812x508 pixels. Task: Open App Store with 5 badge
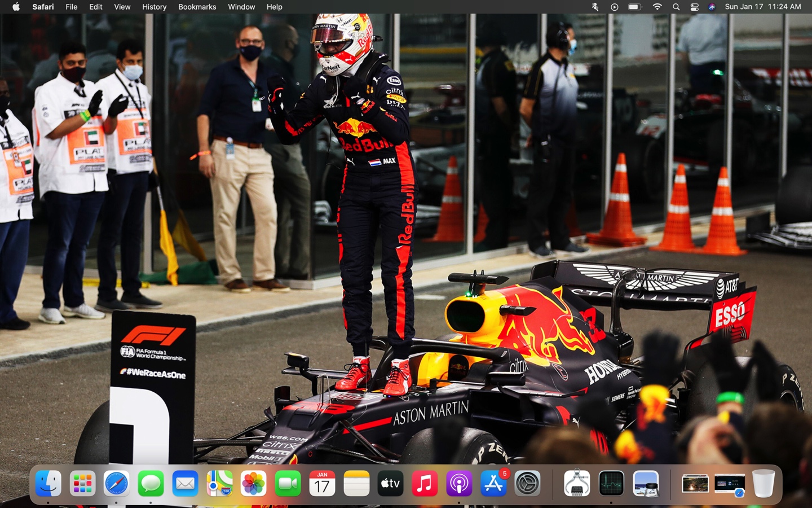[x=493, y=484]
